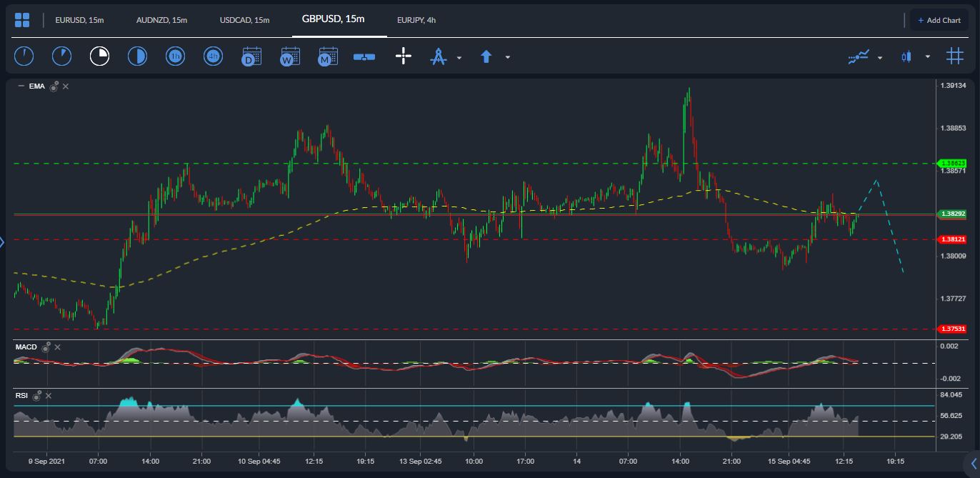Click the blue measure bar tool

[x=364, y=57]
